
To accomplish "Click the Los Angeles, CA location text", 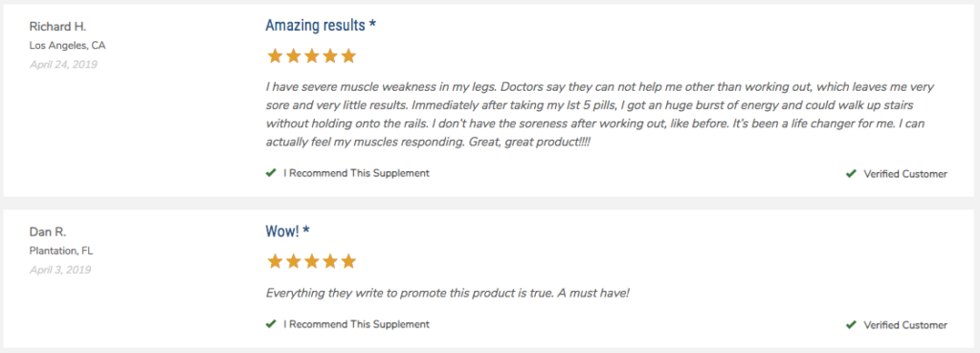I will click(68, 46).
